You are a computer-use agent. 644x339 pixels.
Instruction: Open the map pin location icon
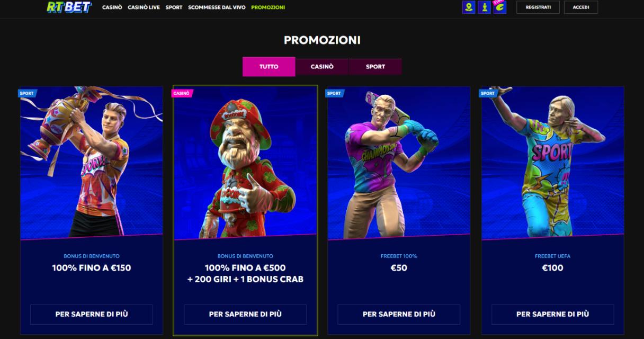tap(469, 7)
